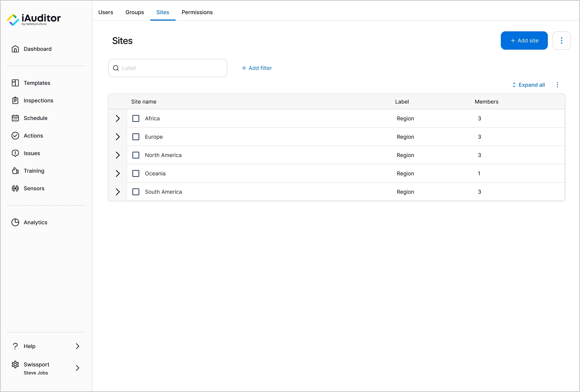Image resolution: width=580 pixels, height=392 pixels.
Task: Click the Add filter link
Action: (x=257, y=68)
